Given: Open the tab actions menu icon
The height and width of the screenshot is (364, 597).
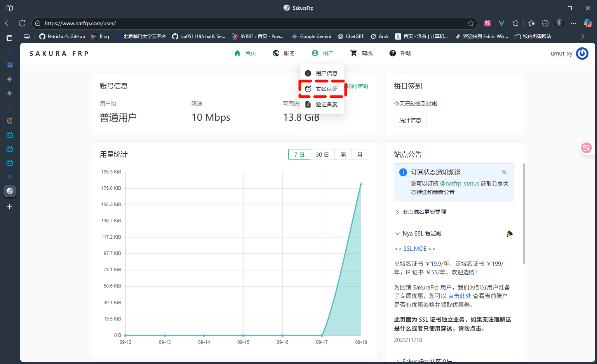Looking at the screenshot, I should tap(10, 38).
